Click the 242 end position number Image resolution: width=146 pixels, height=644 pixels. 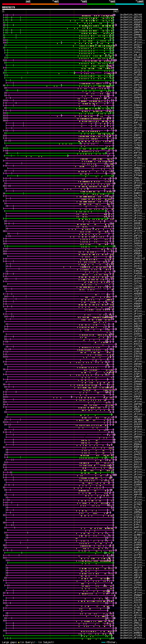pyautogui.click(x=115, y=11)
